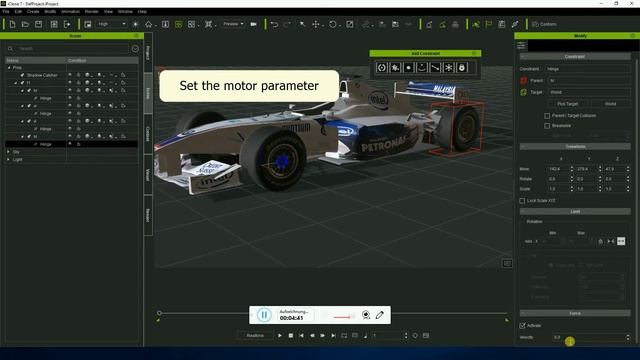Expand the Sky tree group
This screenshot has width=640, height=360.
(x=9, y=152)
